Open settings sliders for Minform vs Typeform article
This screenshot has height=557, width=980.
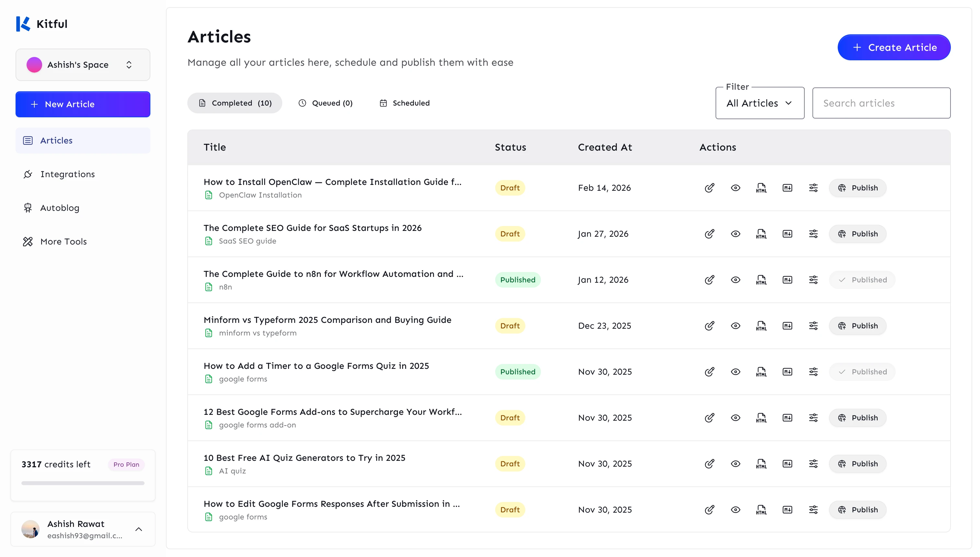pos(813,325)
